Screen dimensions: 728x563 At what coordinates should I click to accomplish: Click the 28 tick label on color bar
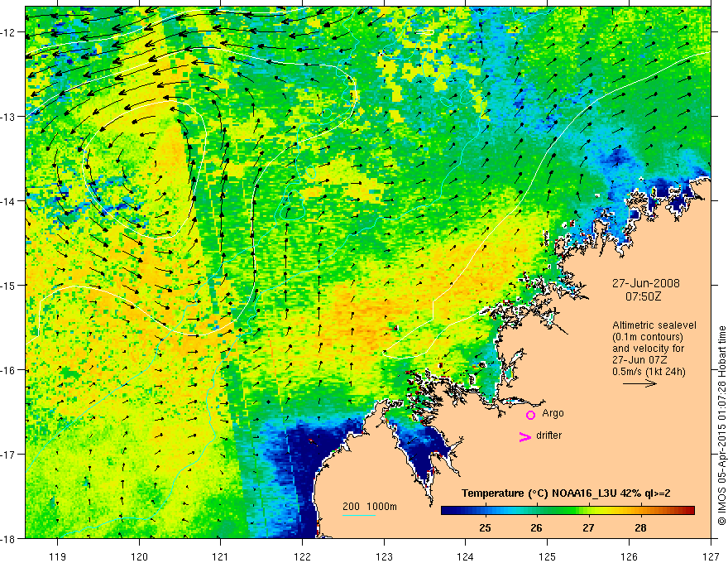coord(640,527)
